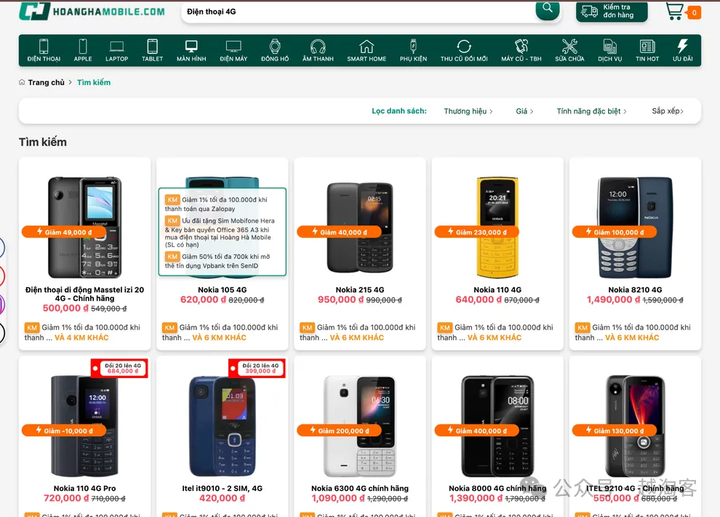Expand VÀ 6 KM KHÁC under Nokia 8210 4G
This screenshot has width=720, height=517.
click(x=632, y=337)
